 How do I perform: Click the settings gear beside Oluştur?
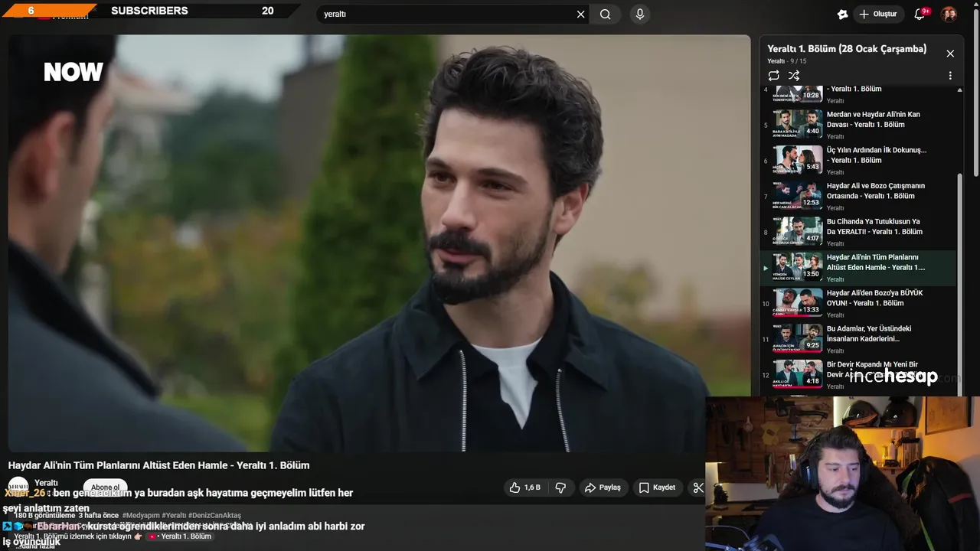(843, 14)
